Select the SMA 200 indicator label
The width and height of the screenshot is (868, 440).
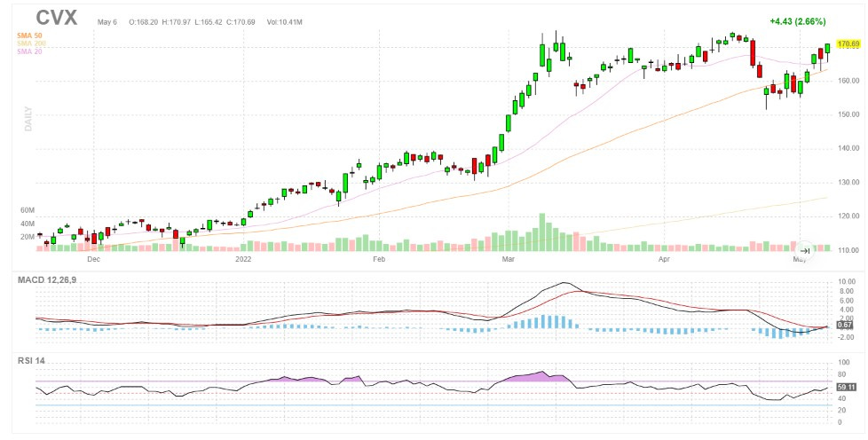click(x=32, y=43)
